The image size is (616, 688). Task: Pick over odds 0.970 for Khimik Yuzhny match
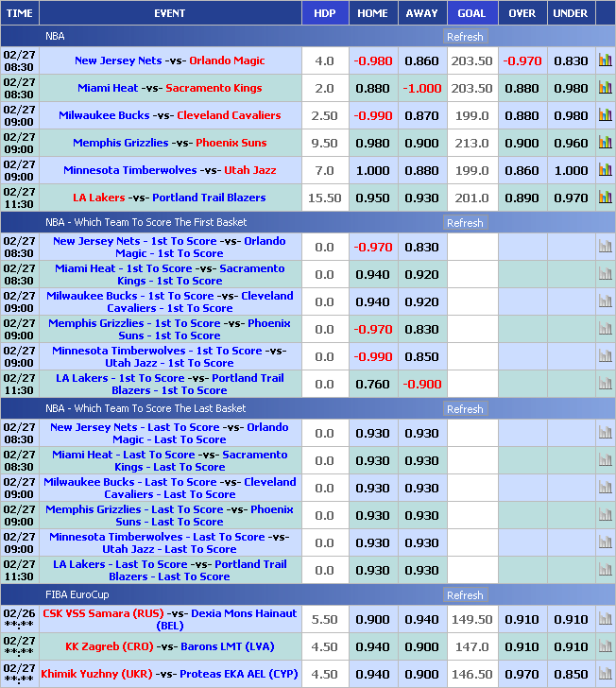click(x=522, y=675)
